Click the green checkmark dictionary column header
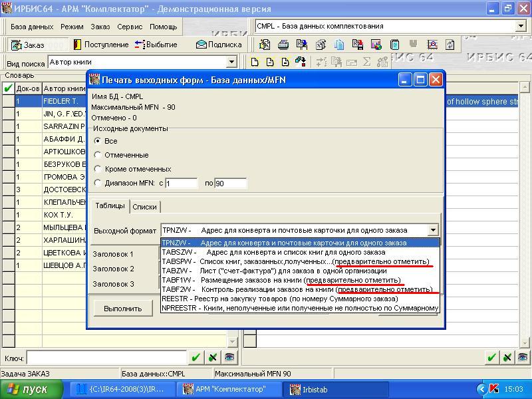 [8, 89]
